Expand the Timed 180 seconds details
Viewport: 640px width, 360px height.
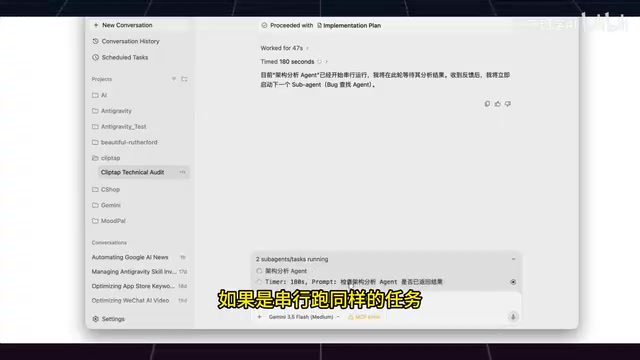click(x=294, y=62)
